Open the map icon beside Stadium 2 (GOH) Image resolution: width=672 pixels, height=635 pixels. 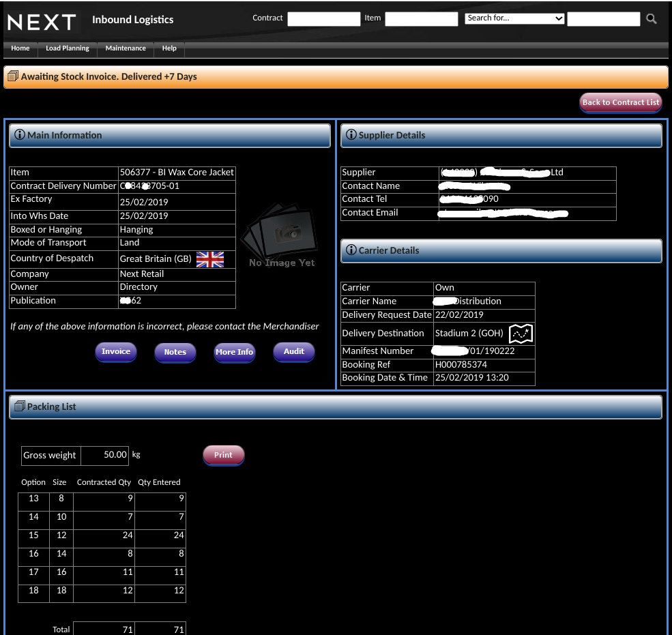(521, 334)
